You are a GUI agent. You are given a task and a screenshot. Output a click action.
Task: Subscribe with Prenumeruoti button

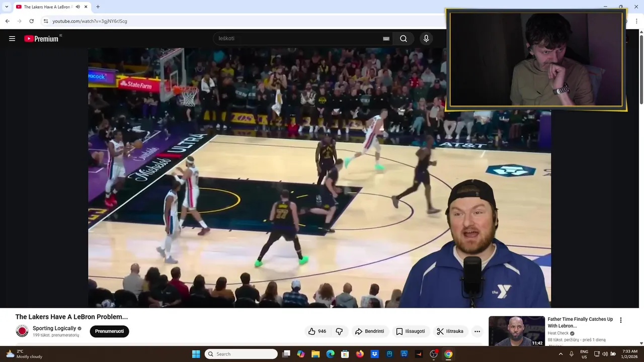click(109, 331)
